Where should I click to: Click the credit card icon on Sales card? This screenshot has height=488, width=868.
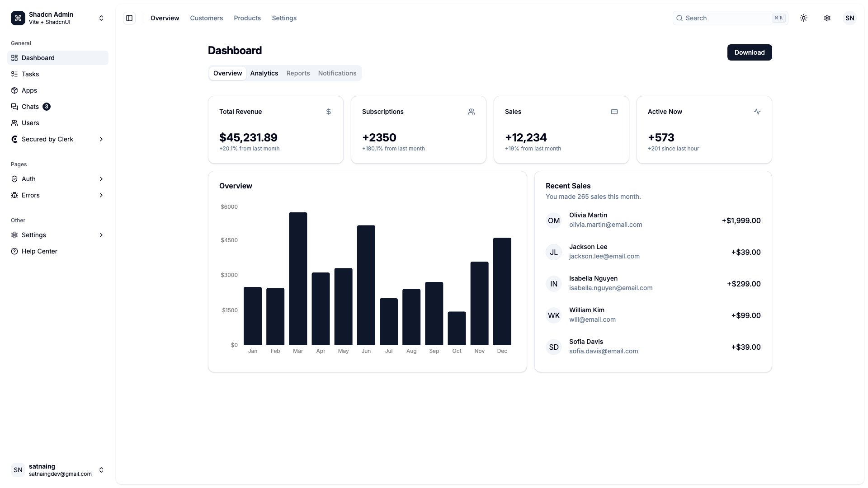[614, 112]
